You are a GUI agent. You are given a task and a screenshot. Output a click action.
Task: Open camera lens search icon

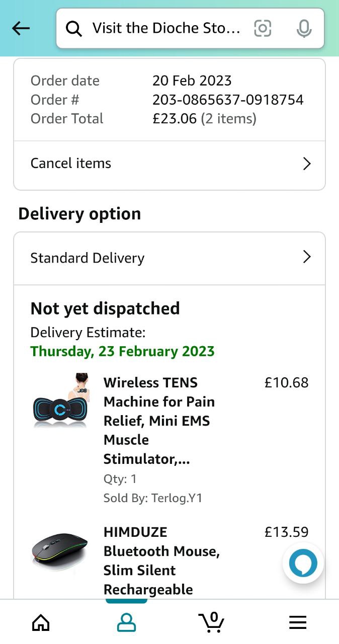[x=263, y=28]
